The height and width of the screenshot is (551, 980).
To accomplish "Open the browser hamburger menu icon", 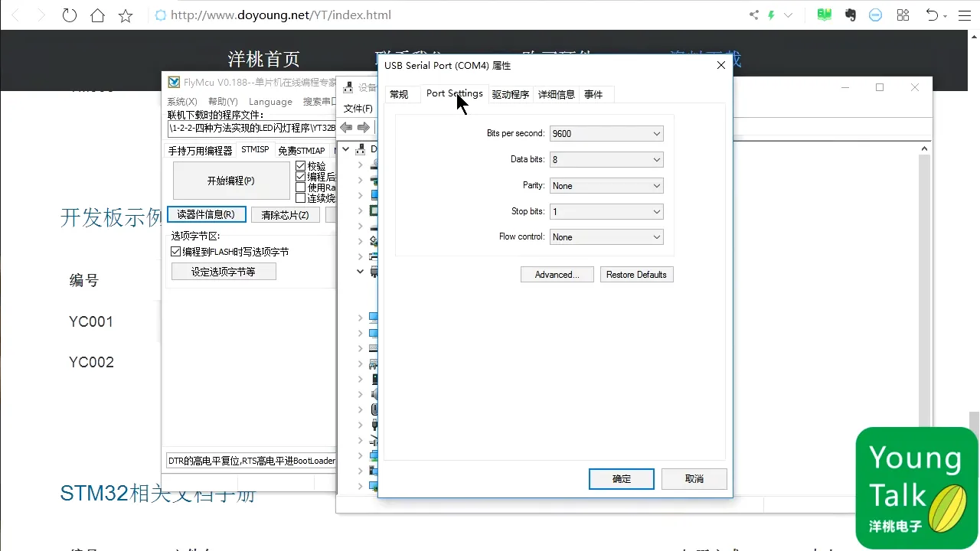I will point(965,15).
